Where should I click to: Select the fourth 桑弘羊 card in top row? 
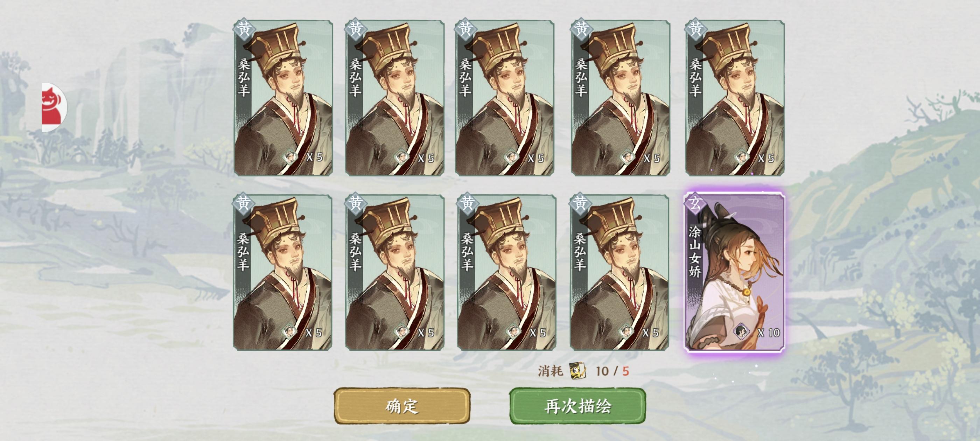pos(621,98)
